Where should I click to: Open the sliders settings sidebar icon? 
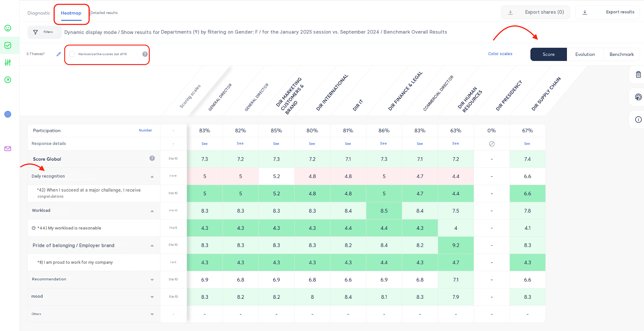pos(8,62)
